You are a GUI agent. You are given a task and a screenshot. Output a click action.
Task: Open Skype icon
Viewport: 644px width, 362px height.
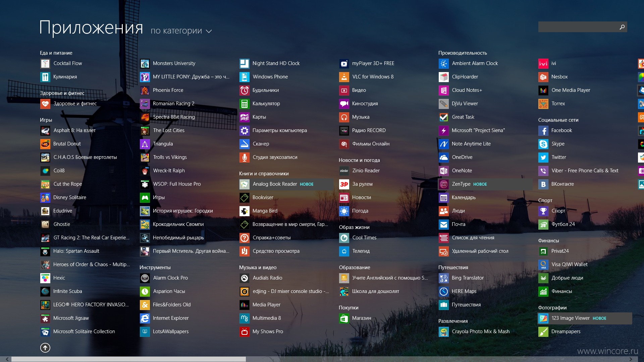(x=543, y=144)
